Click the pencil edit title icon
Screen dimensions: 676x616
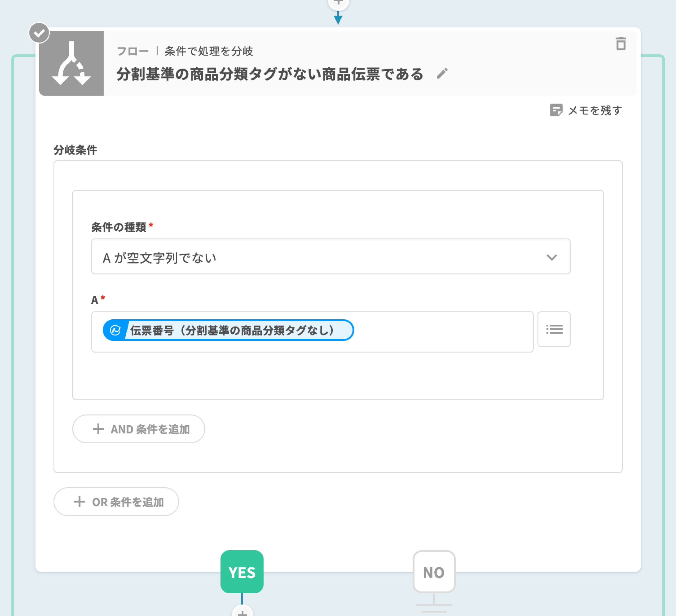point(442,73)
